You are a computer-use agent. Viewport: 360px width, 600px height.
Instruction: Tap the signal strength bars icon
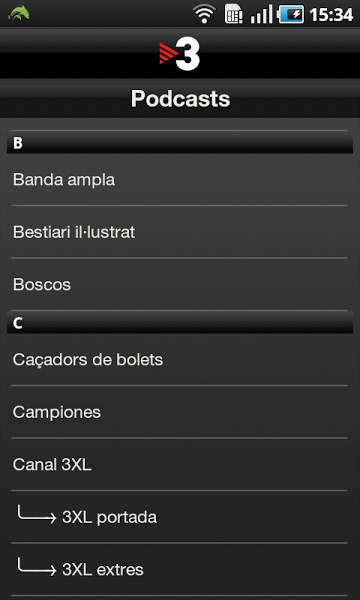click(x=262, y=15)
